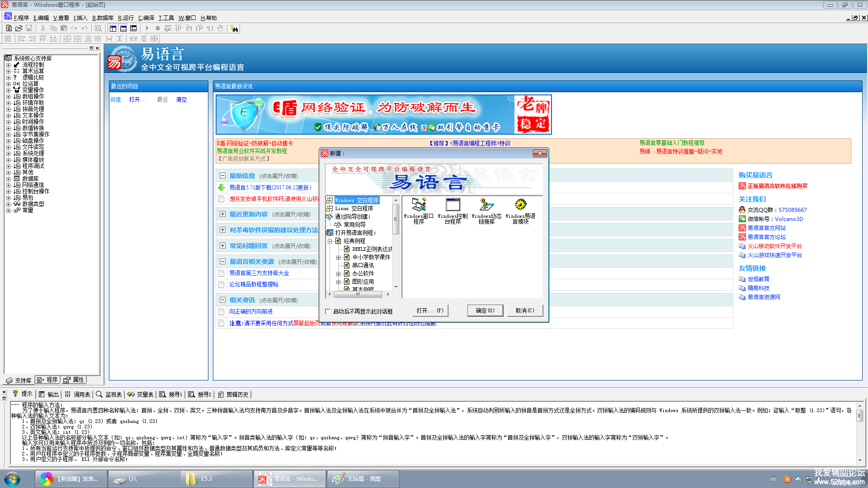Click the Run (play) toolbar icon
The image size is (868, 488).
point(147,28)
